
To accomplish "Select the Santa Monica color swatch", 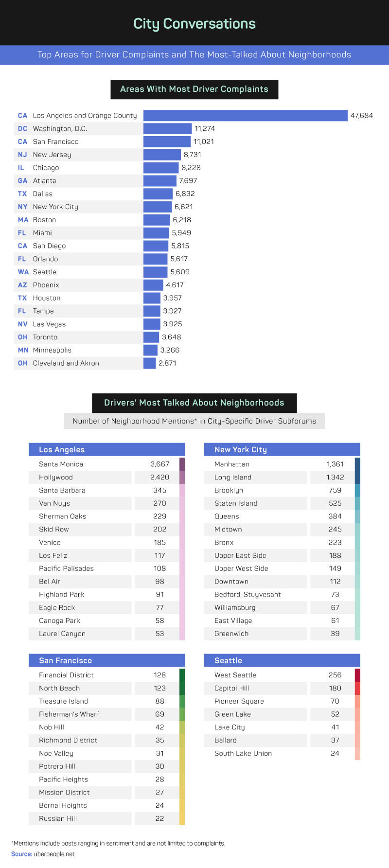I will pos(182,464).
